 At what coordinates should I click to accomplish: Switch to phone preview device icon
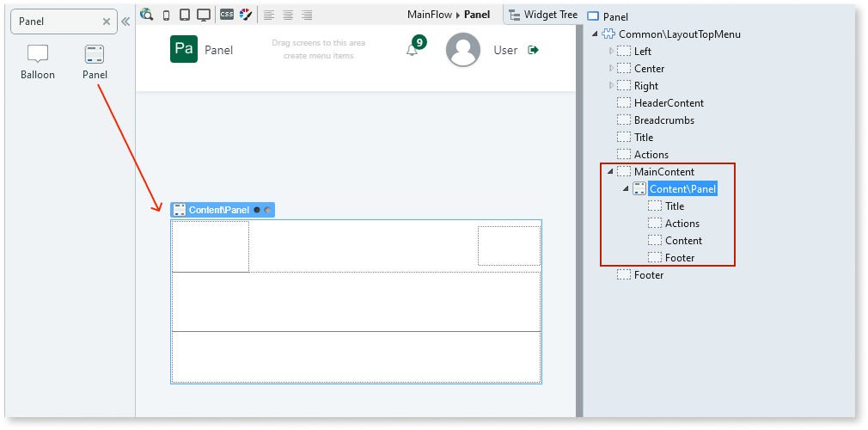click(x=166, y=15)
